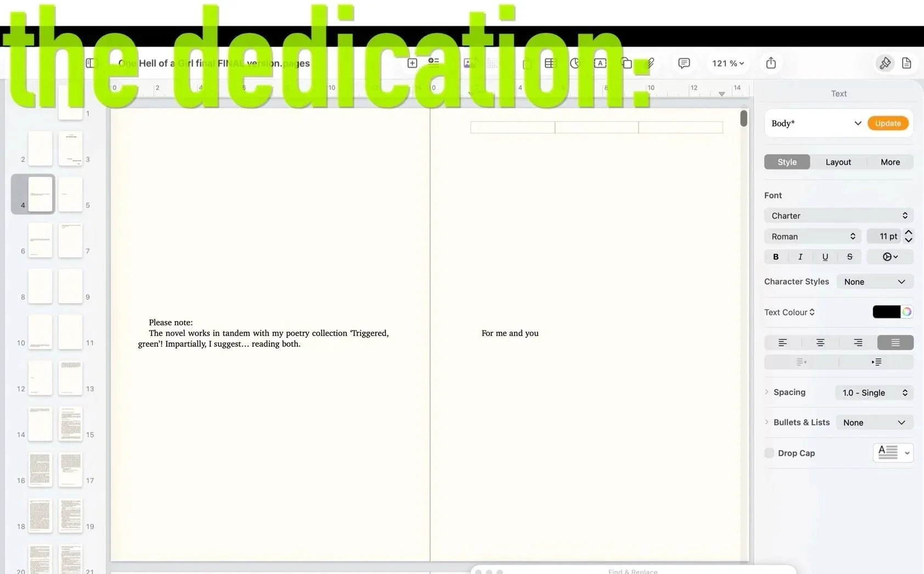Insert a Text box from the toolbar

coord(600,63)
